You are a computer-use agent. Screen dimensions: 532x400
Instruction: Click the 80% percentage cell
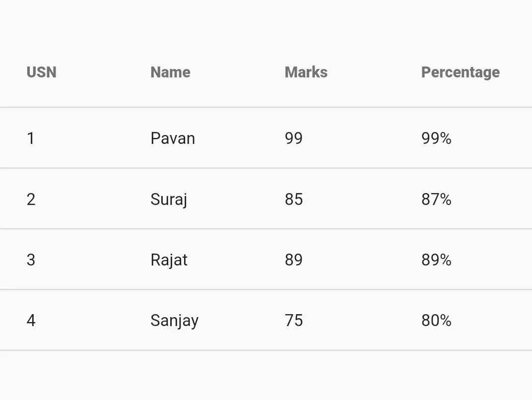[x=436, y=321]
